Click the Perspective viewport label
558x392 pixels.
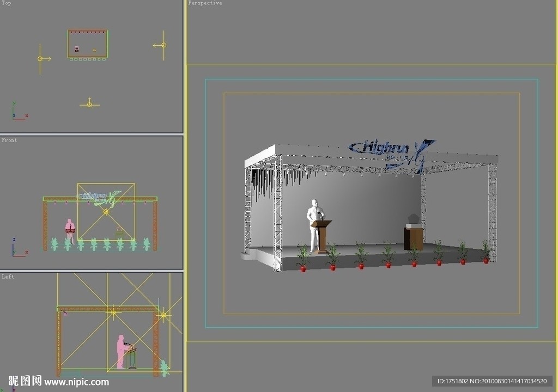205,3
